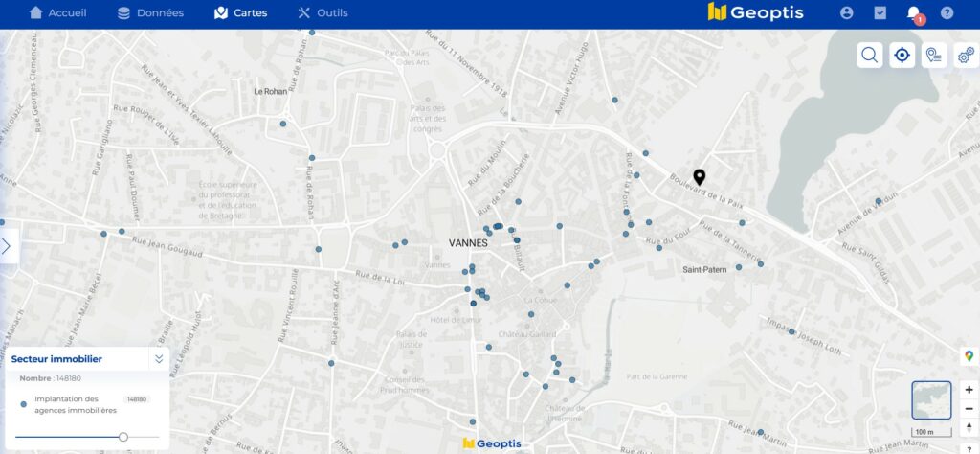Reset map orientation with compass arrow
Image resolution: width=980 pixels, height=454 pixels.
(x=969, y=428)
